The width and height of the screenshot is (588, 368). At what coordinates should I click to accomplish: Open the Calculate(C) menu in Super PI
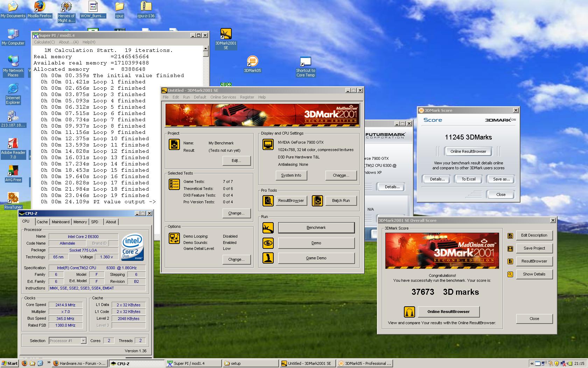[x=44, y=42]
